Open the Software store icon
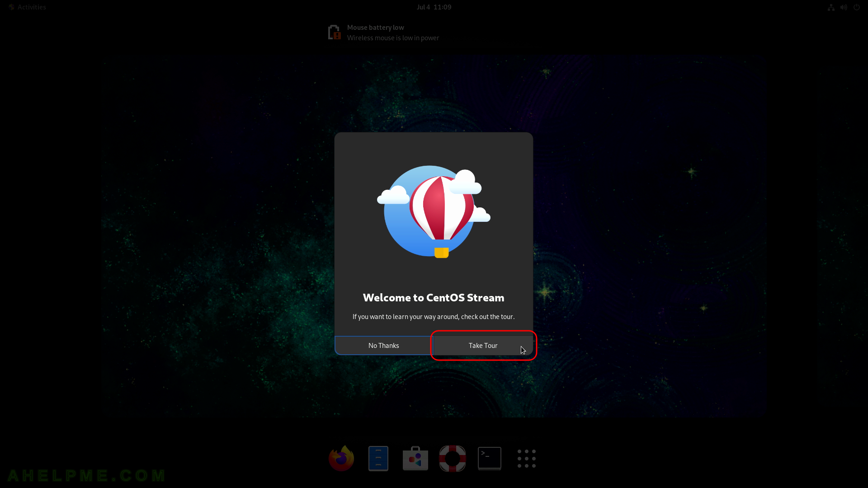 tap(415, 458)
